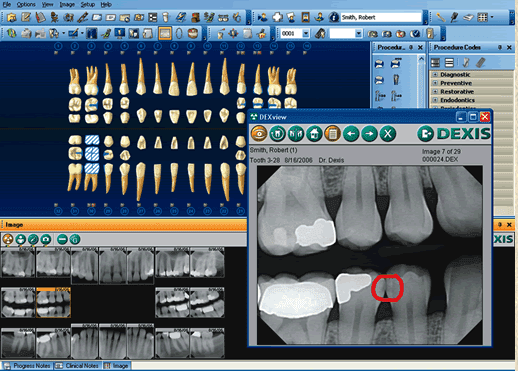
Task: Open the File menu
Action: click(x=7, y=5)
